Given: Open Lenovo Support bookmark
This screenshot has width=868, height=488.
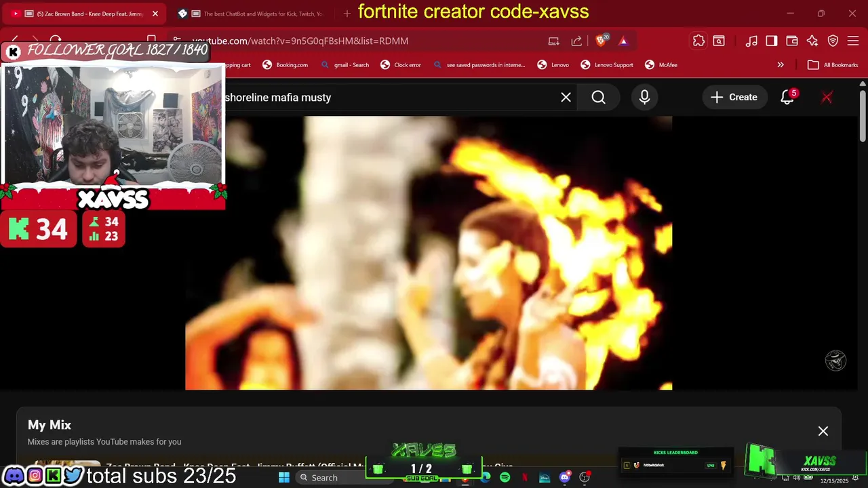Looking at the screenshot, I should tap(607, 65).
